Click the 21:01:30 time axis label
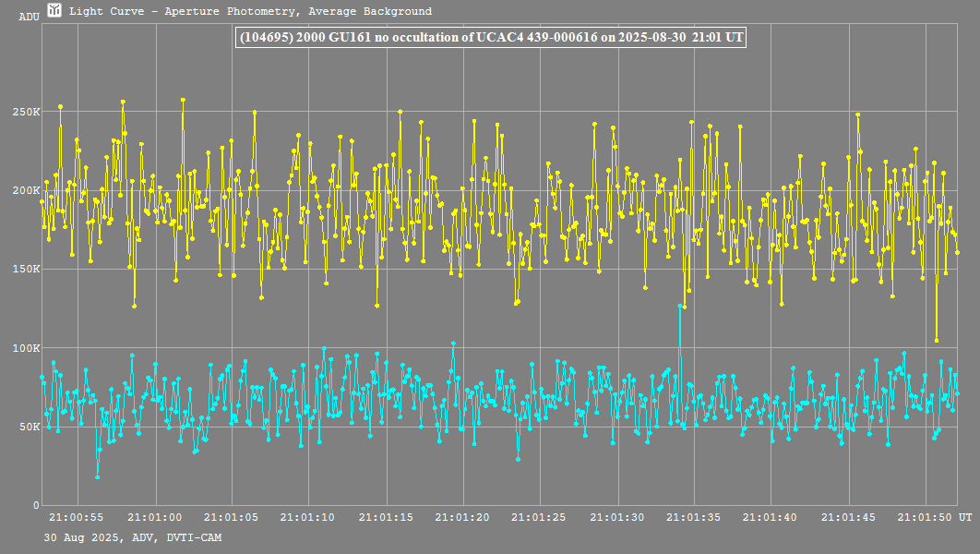This screenshot has height=554, width=980. click(618, 517)
